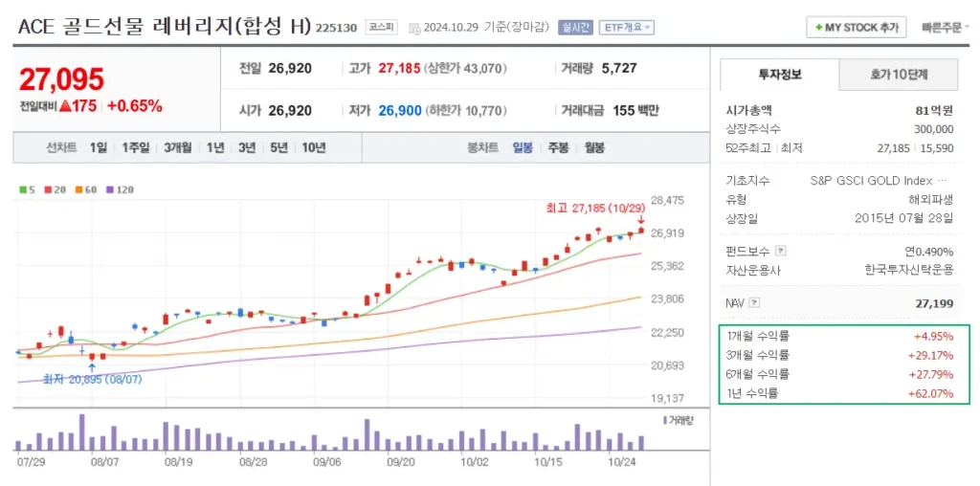
Task: Click the 실시간 realtime badge
Action: point(575,28)
